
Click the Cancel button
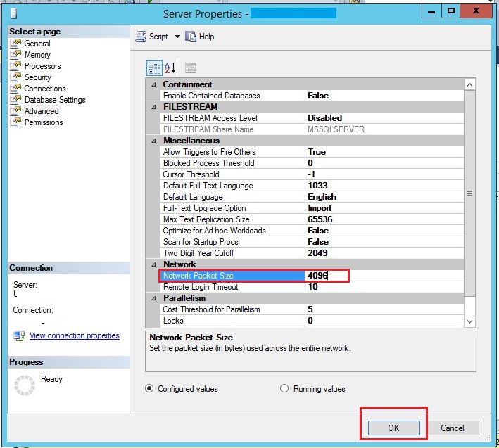tap(453, 428)
